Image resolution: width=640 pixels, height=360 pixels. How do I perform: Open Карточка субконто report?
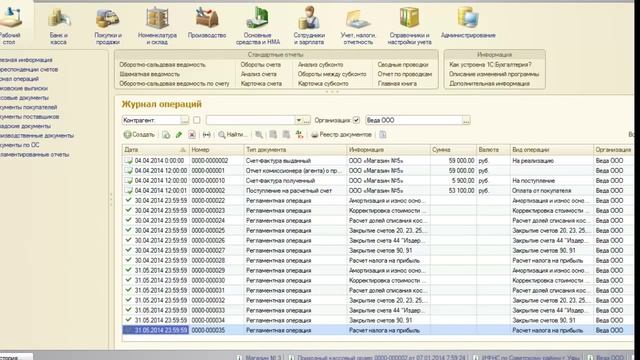tap(323, 83)
